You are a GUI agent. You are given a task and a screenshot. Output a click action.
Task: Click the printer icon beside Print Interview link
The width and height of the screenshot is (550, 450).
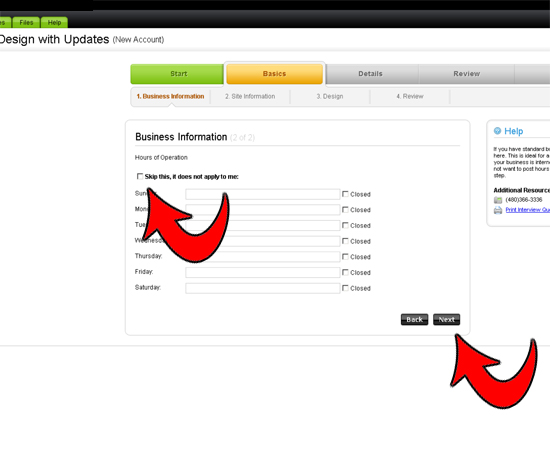point(498,210)
